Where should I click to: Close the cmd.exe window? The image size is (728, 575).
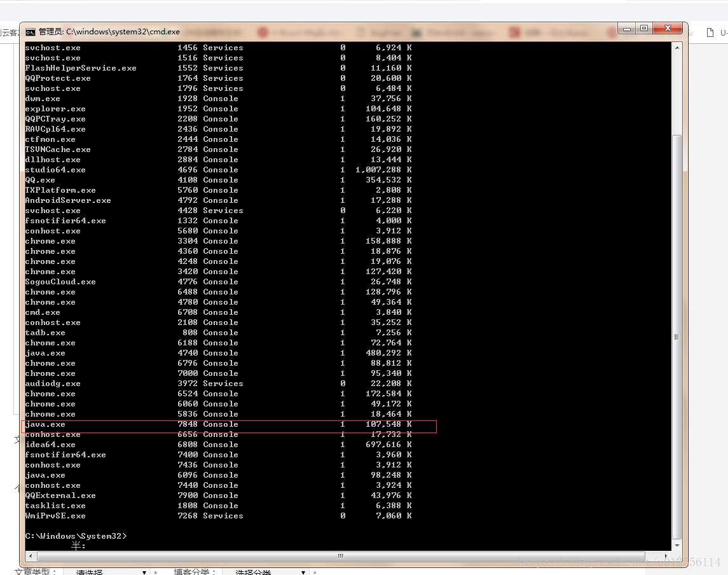tap(668, 29)
